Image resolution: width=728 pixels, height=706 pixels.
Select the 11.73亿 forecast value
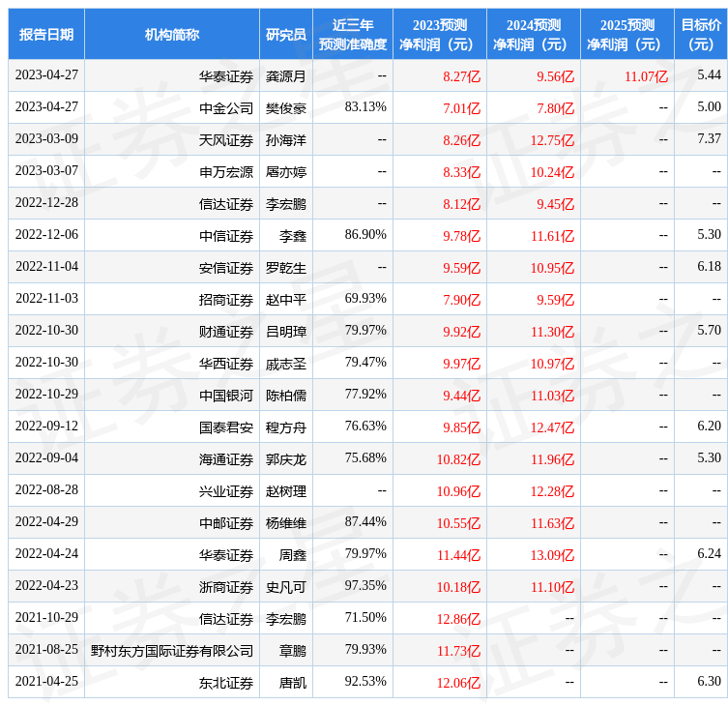458,651
